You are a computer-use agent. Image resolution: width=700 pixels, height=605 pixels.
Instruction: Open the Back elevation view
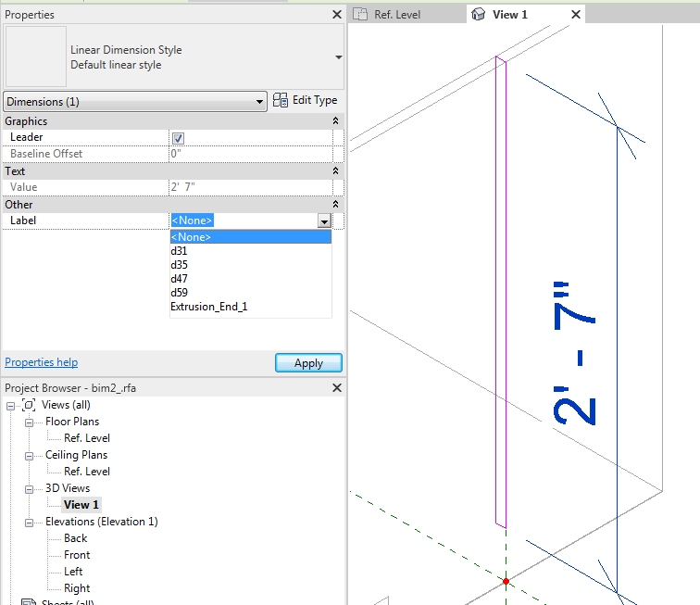click(x=75, y=538)
